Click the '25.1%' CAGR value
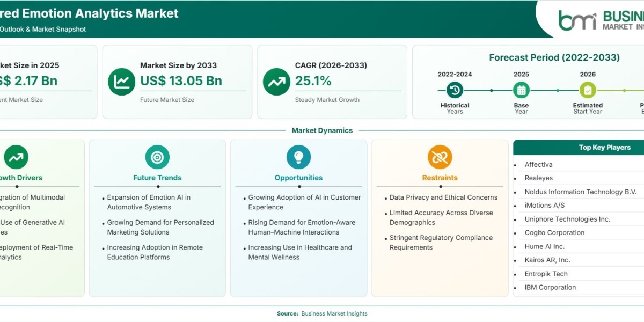The width and height of the screenshot is (644, 322). click(313, 81)
